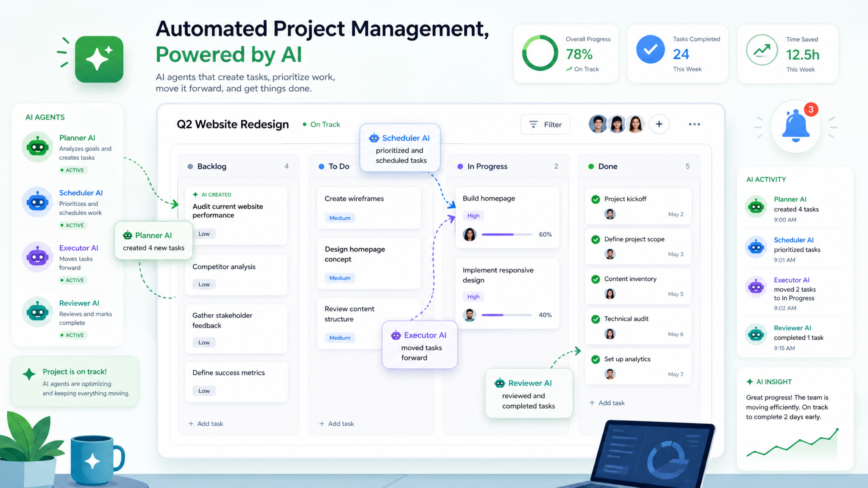Click the High tag on Build homepage
Screen dimensions: 868x488
[473, 216]
